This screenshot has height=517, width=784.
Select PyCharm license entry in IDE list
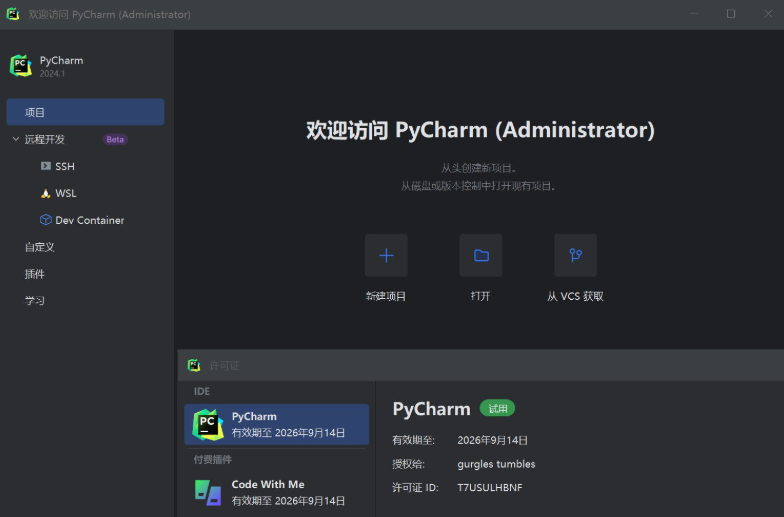pyautogui.click(x=276, y=424)
